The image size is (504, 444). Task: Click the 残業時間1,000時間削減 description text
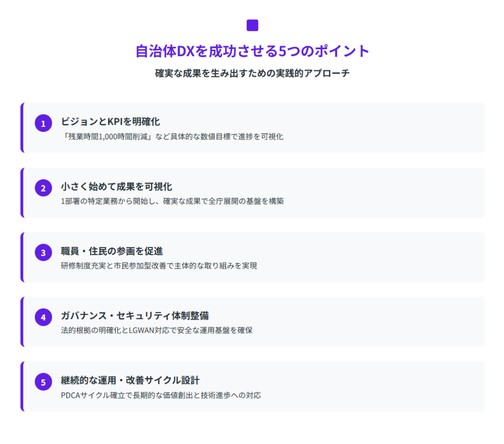pos(172,136)
